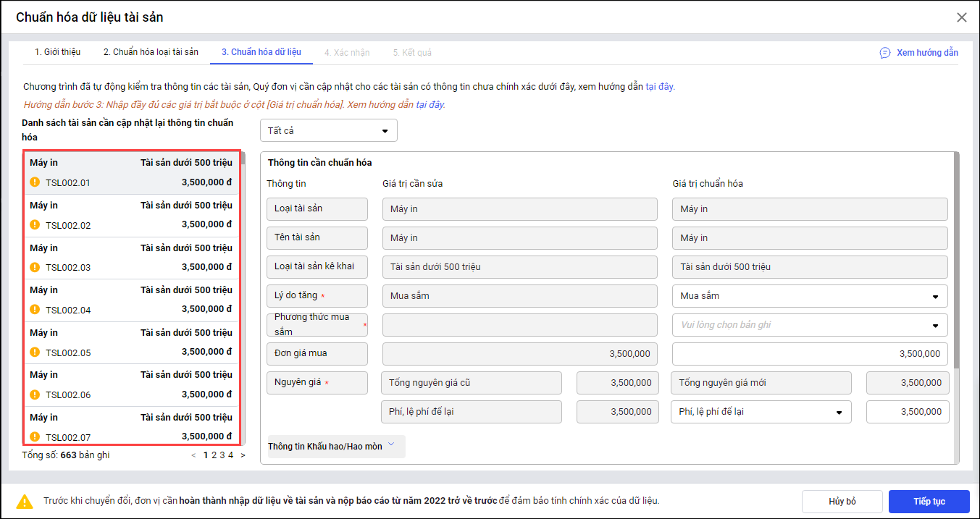Click the Xem hướng dẫn chat icon
Image resolution: width=980 pixels, height=519 pixels.
coord(884,53)
